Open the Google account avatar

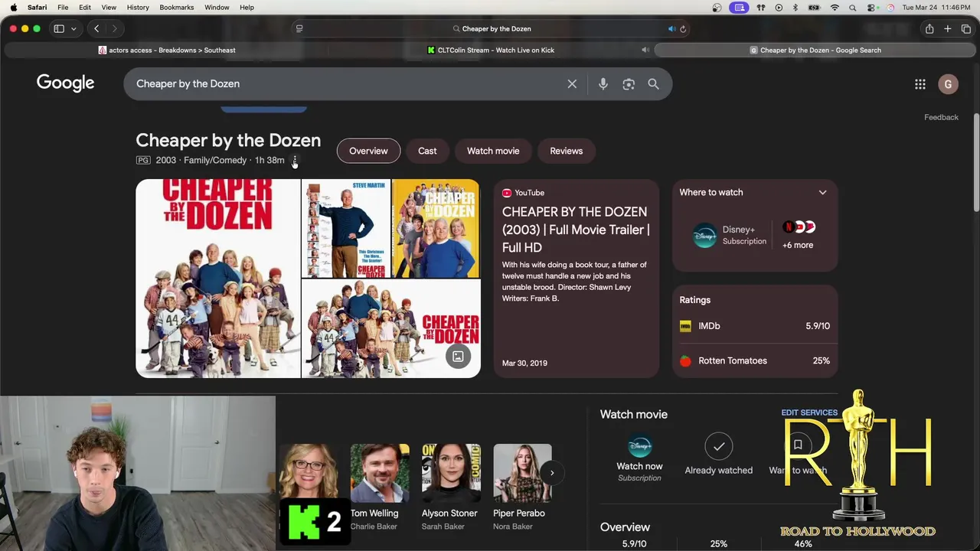[948, 84]
